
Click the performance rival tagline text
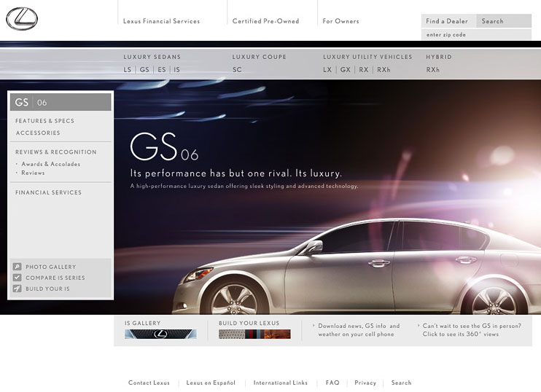pos(236,173)
